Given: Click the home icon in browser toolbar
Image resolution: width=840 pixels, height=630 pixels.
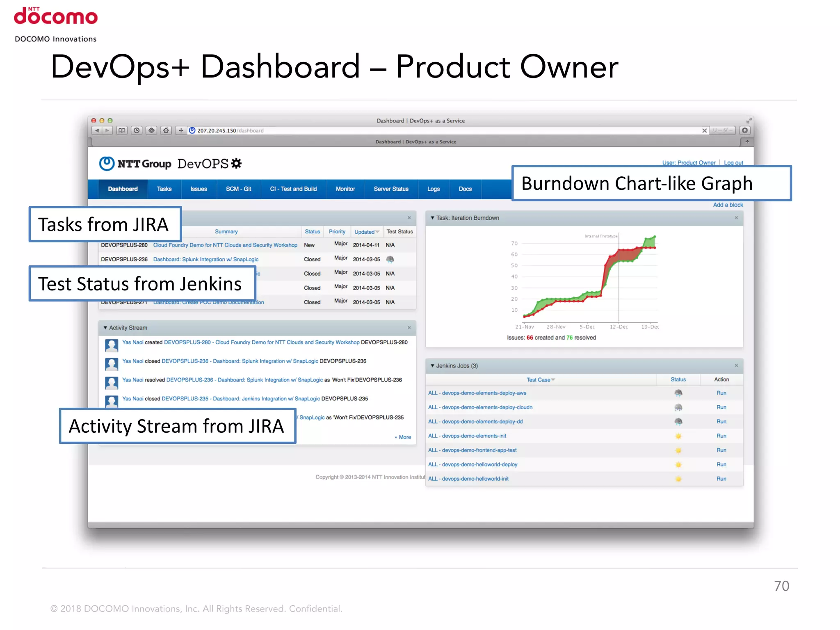Looking at the screenshot, I should [166, 130].
